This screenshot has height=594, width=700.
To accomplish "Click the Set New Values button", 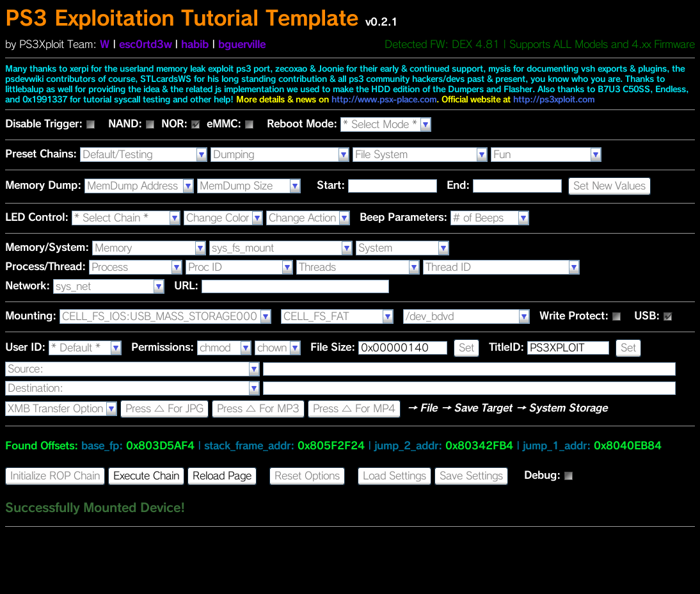I will pyautogui.click(x=609, y=186).
